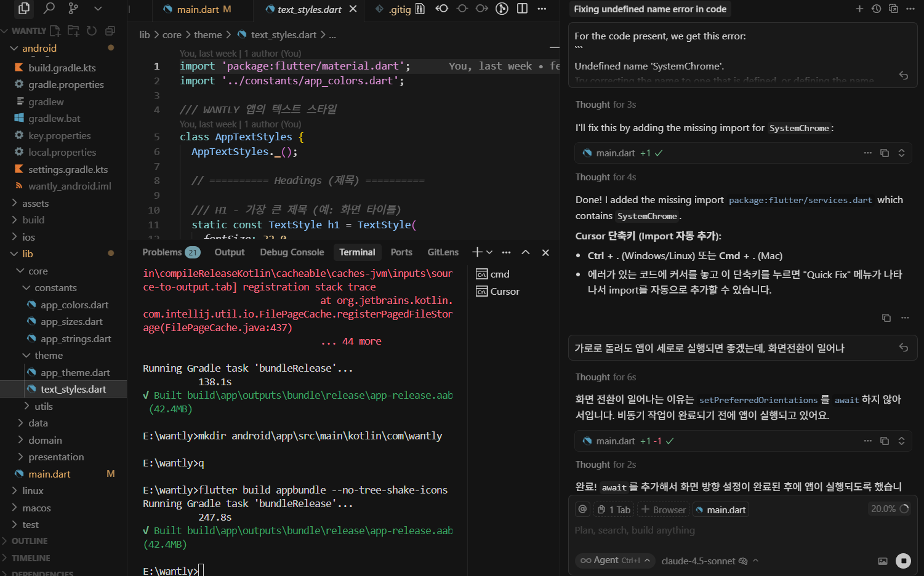Image resolution: width=924 pixels, height=576 pixels.
Task: Open the Source Control view icon
Action: point(73,9)
